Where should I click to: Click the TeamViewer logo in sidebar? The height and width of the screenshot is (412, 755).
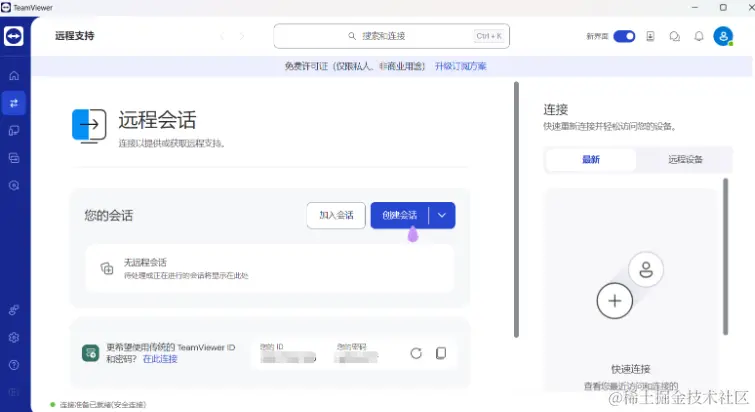point(13,36)
